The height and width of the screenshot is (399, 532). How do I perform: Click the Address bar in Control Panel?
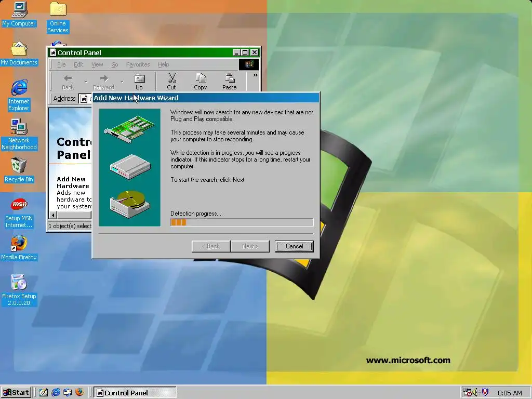coord(85,99)
